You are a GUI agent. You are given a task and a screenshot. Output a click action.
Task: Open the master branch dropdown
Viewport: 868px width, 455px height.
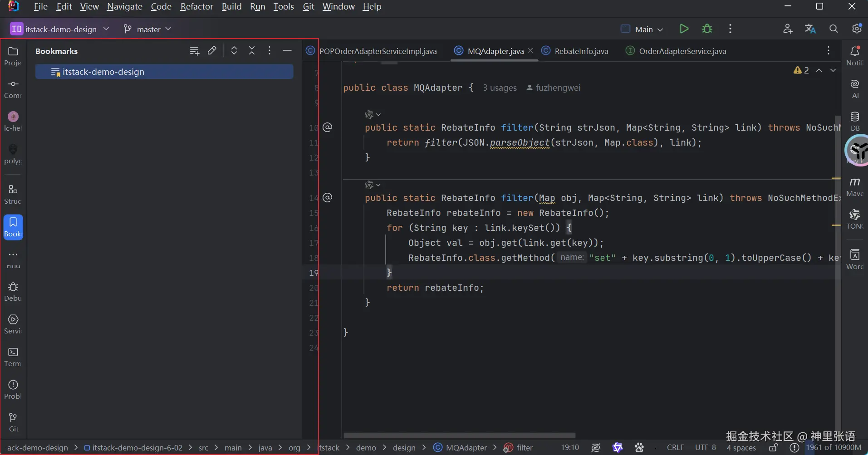click(x=147, y=29)
